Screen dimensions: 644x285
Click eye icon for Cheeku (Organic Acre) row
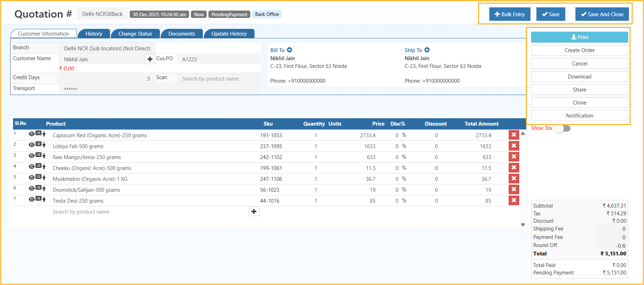pyautogui.click(x=32, y=166)
